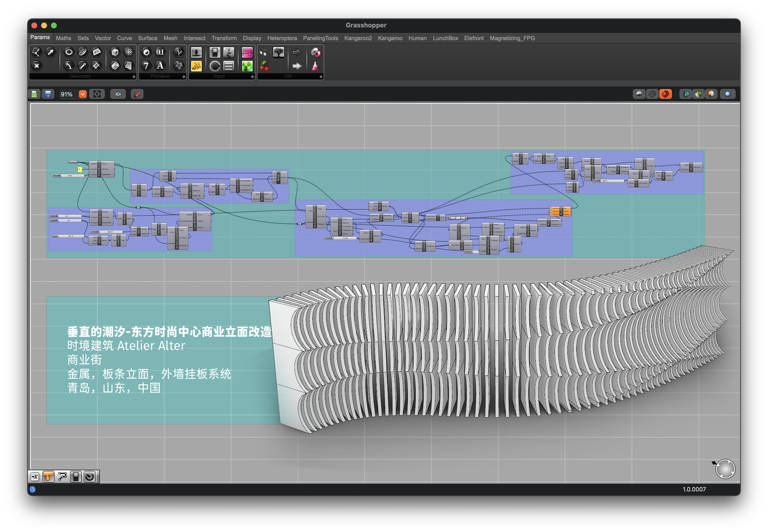This screenshot has height=532, width=768.
Task: Toggle the eye preview visibility button
Action: (x=118, y=94)
